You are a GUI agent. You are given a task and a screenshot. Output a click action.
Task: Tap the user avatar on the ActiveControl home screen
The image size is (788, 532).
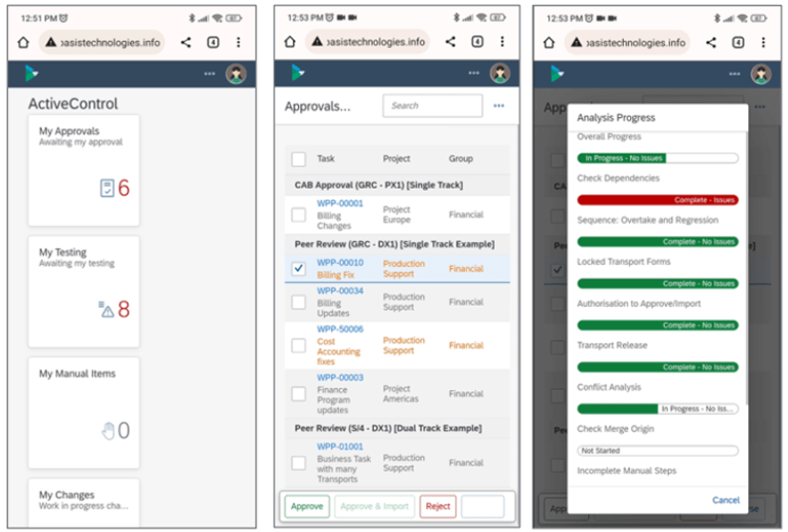236,74
